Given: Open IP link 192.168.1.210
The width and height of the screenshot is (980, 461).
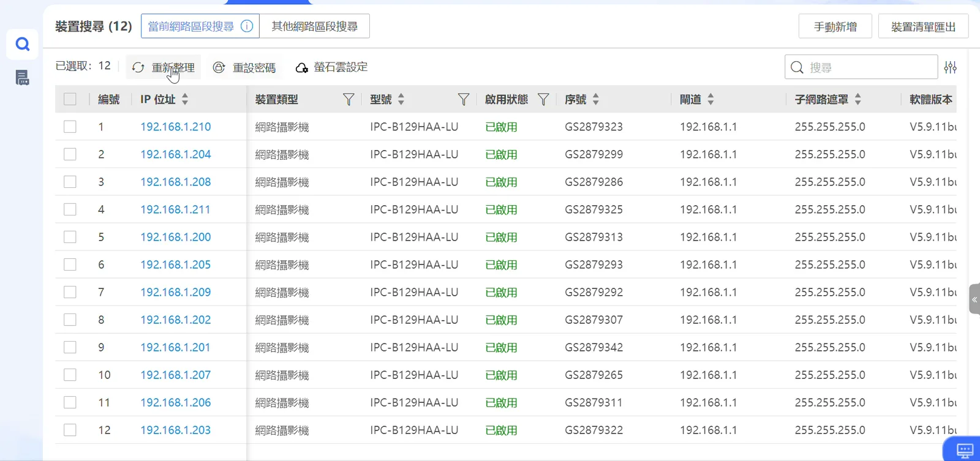Looking at the screenshot, I should 175,127.
